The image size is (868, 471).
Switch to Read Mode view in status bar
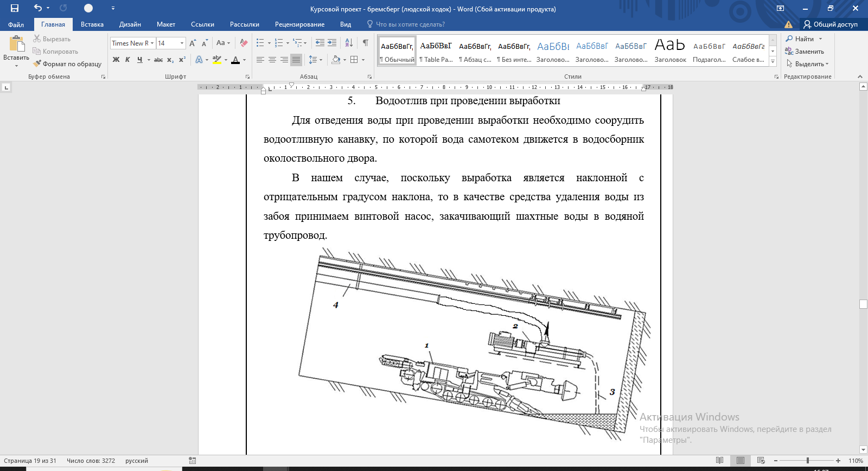click(x=719, y=461)
